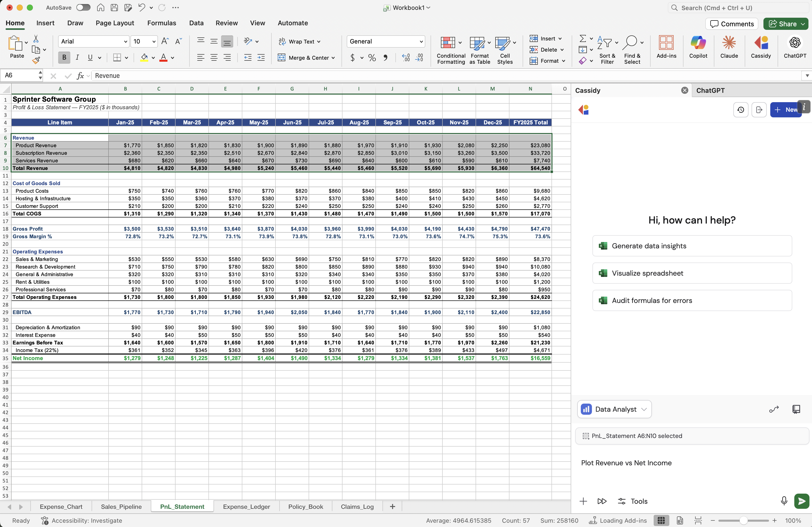Toggle AutoSave switch
Viewport: 812px width, 527px height.
pos(83,8)
